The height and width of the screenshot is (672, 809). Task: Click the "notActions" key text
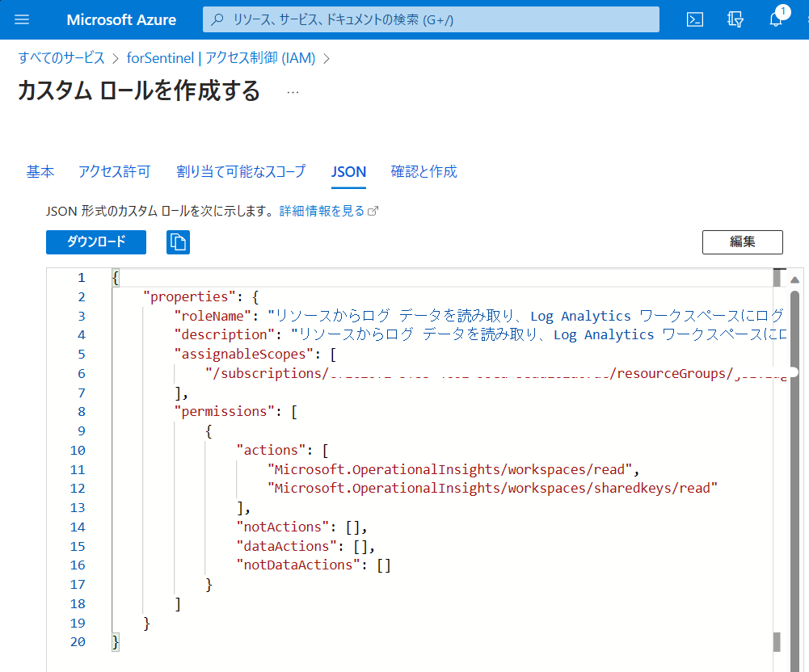[x=282, y=527]
